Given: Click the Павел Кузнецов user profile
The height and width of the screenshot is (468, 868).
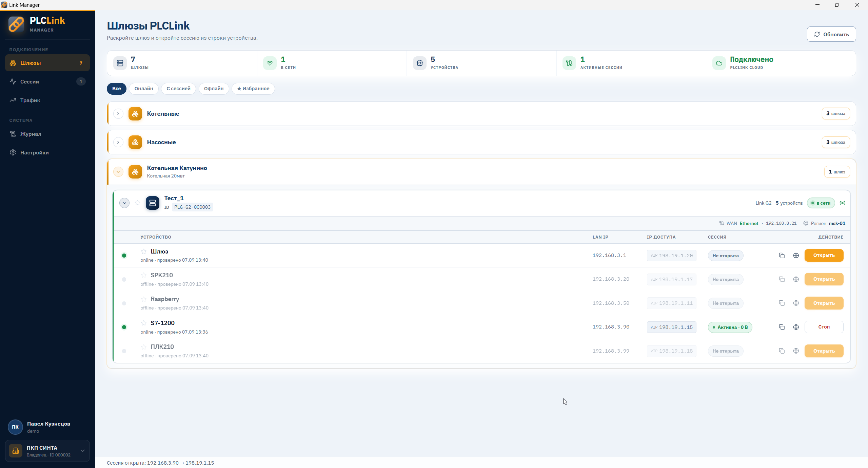Looking at the screenshot, I should click(47, 427).
